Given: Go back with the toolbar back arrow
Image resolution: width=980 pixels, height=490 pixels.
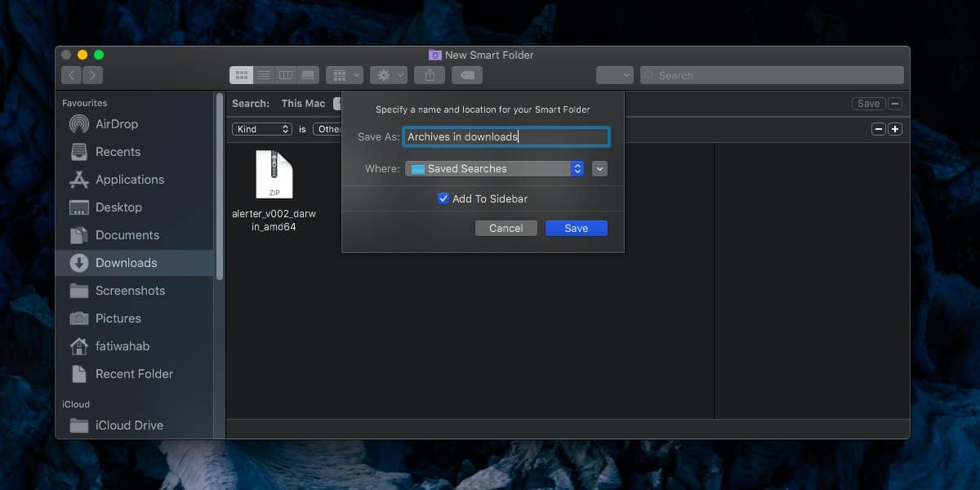Looking at the screenshot, I should click(71, 75).
